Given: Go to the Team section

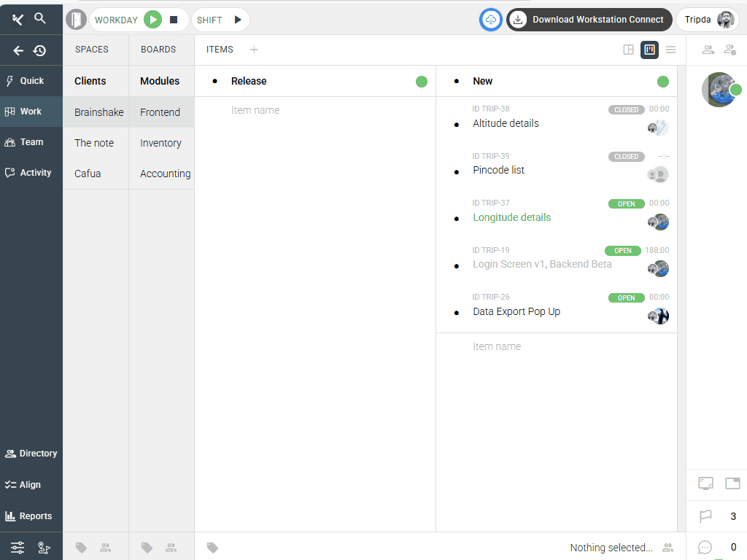Looking at the screenshot, I should point(31,142).
